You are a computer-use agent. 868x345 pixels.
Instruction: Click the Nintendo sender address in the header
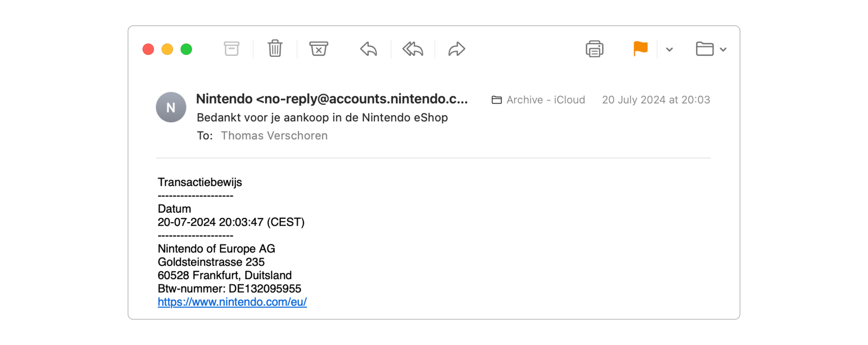pyautogui.click(x=332, y=99)
